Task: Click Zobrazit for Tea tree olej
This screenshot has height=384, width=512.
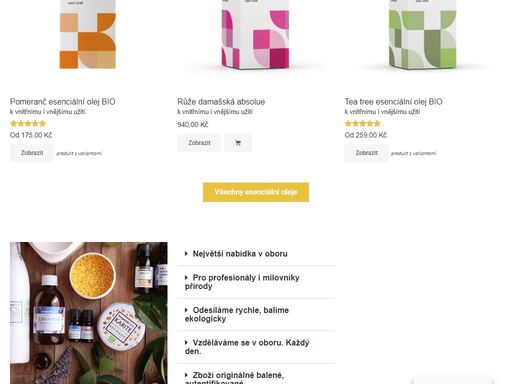Action: click(366, 153)
